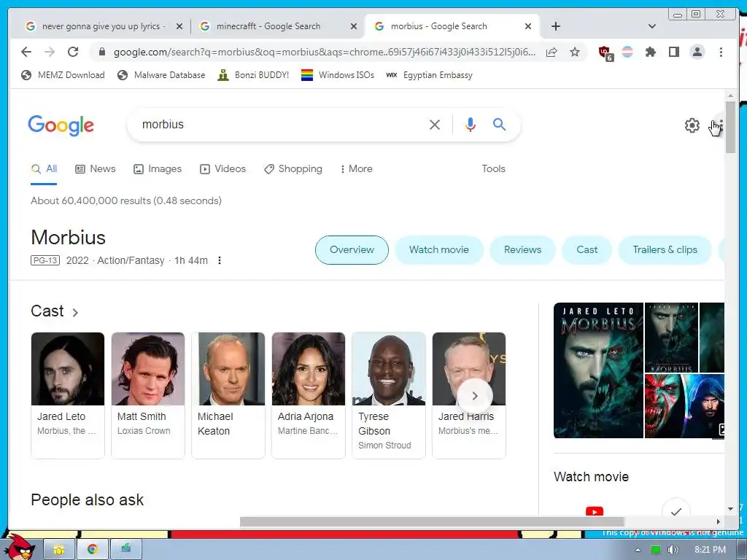Bookmark this page with the star icon
This screenshot has width=747, height=560.
click(x=575, y=52)
